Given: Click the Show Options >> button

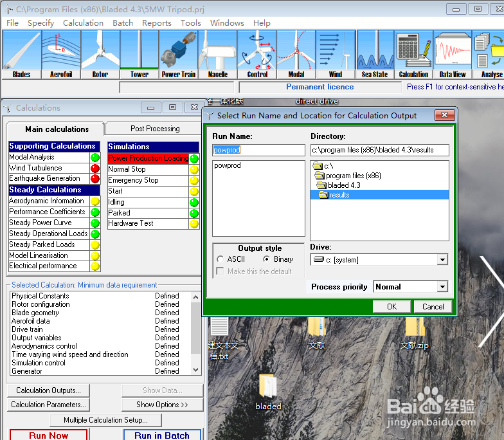Looking at the screenshot, I should click(x=162, y=405).
